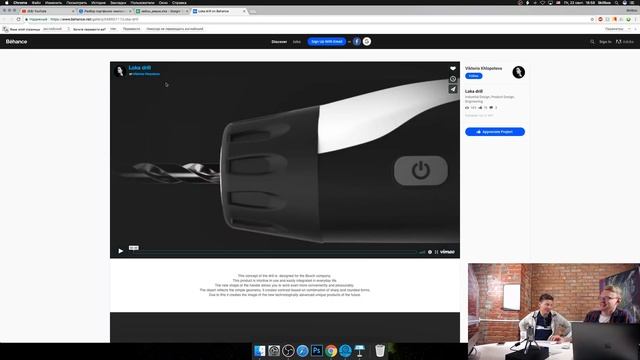
Task: Open the Jobs section
Action: tap(297, 42)
